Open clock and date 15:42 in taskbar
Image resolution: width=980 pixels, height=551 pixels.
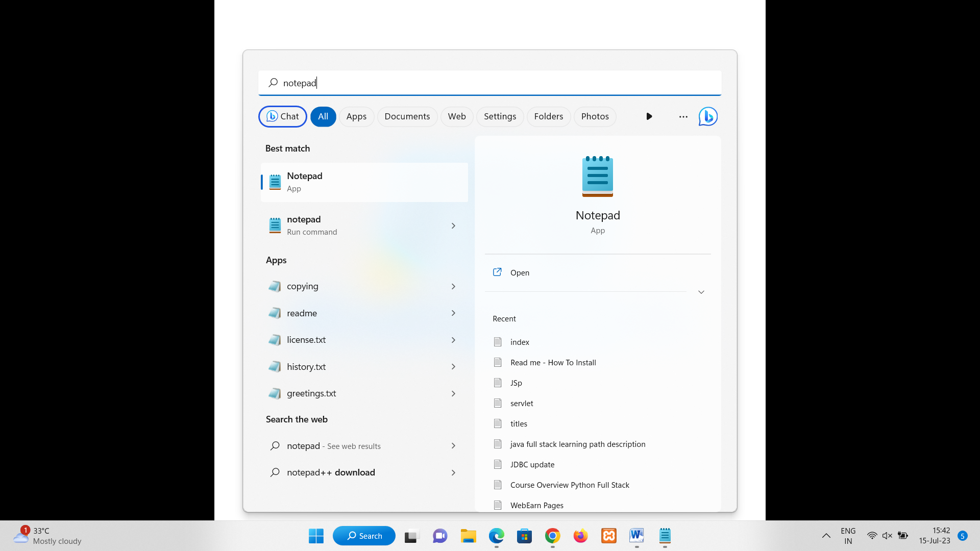click(x=935, y=536)
